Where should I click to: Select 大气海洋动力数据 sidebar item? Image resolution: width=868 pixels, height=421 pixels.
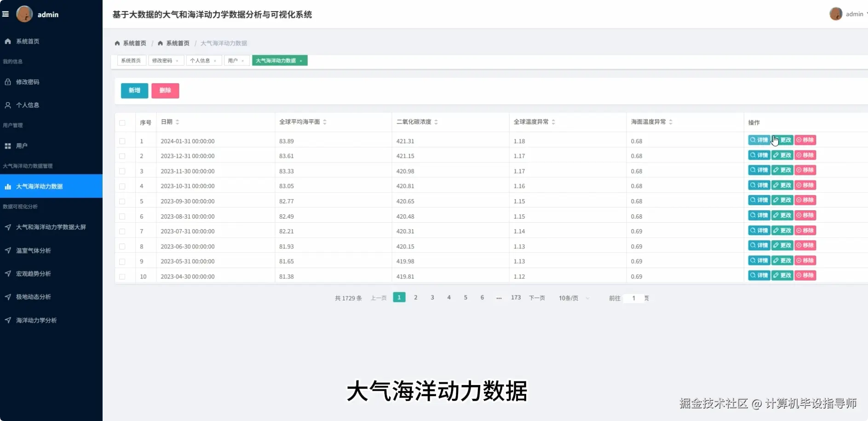tap(51, 186)
